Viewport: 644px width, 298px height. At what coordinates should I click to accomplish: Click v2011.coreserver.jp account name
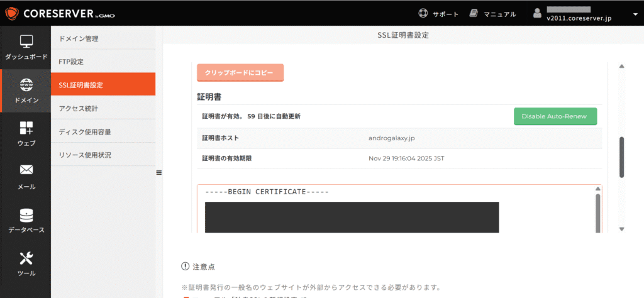tap(579, 18)
